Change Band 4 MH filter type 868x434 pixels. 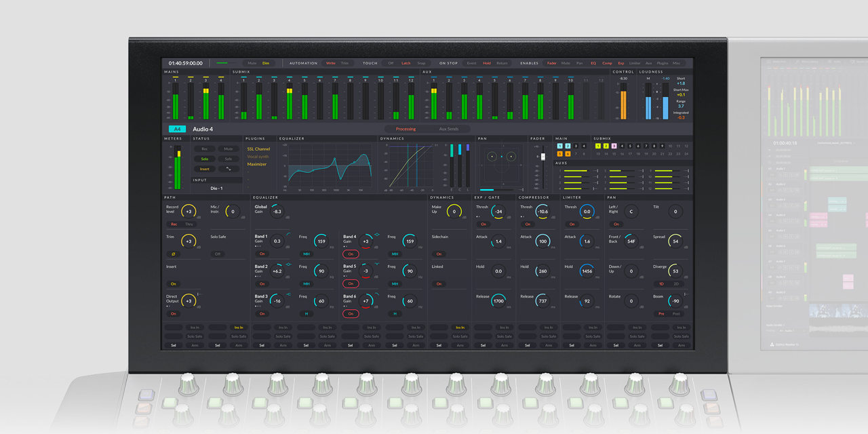395,254
